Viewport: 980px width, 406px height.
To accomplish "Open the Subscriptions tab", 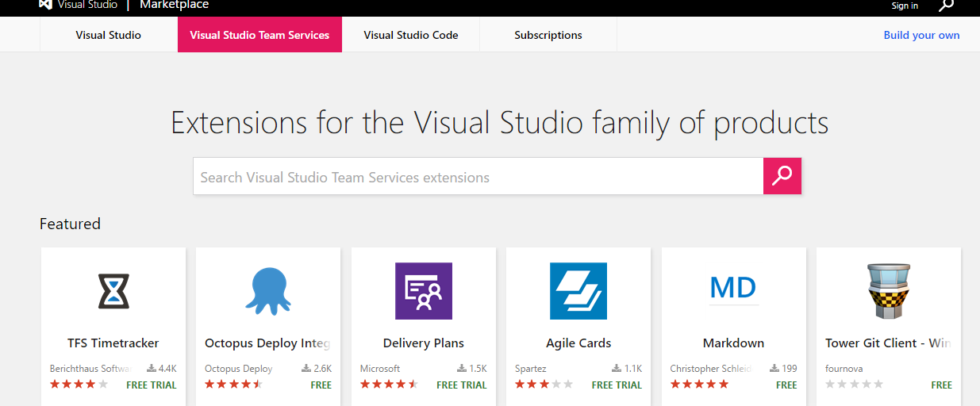I will click(548, 35).
